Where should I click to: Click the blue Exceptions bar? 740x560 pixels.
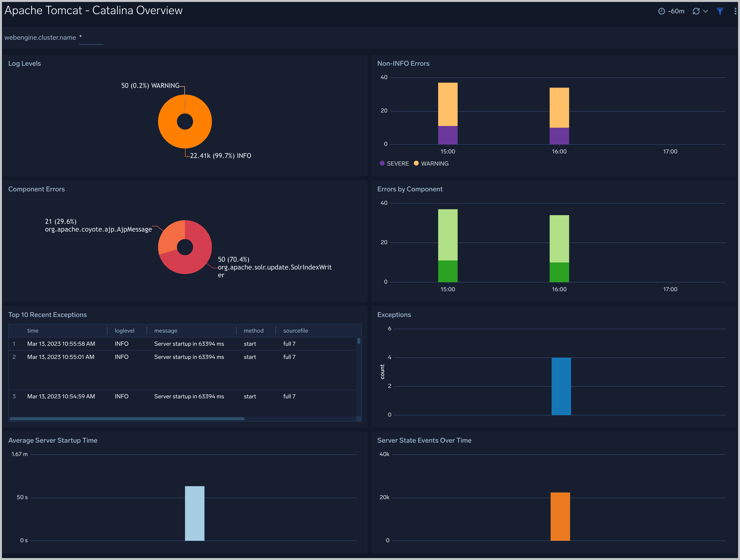pyautogui.click(x=561, y=386)
